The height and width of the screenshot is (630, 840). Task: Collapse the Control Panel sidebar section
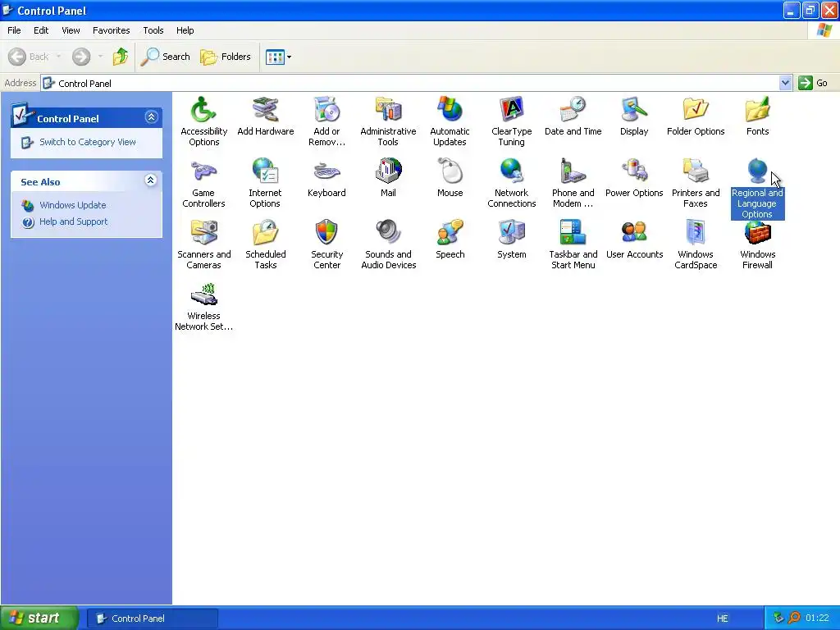coord(151,116)
